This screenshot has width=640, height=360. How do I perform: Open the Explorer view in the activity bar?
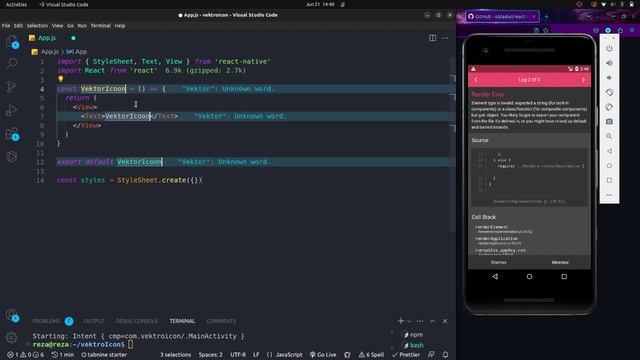pyautogui.click(x=12, y=42)
